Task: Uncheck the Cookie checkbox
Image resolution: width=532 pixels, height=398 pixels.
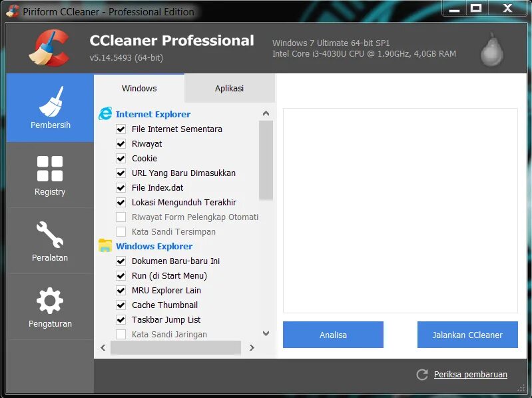Action: coord(121,158)
